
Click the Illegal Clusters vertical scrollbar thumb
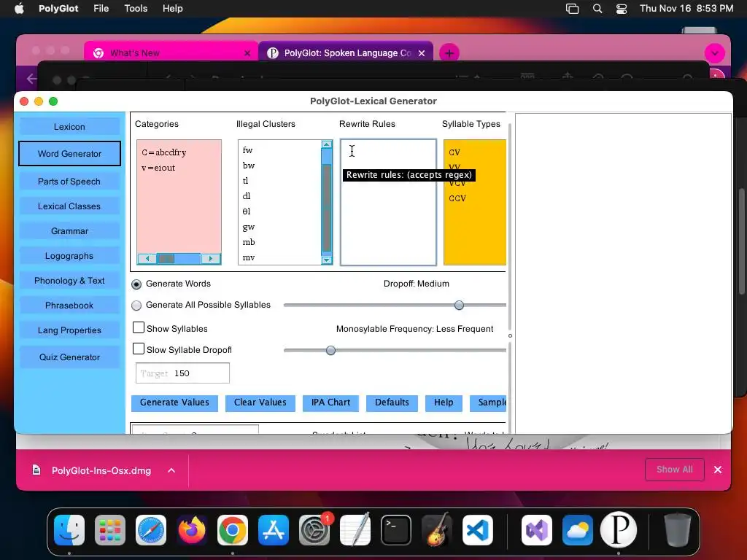[327, 207]
